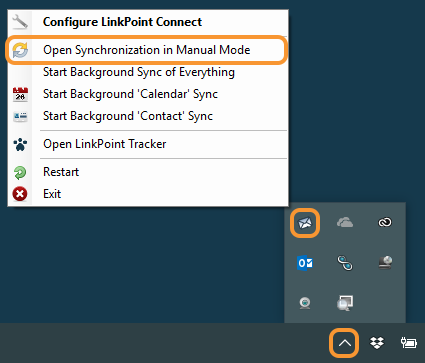The image size is (425, 363).
Task: Click the safely remove hardware tray icon
Action: (385, 263)
